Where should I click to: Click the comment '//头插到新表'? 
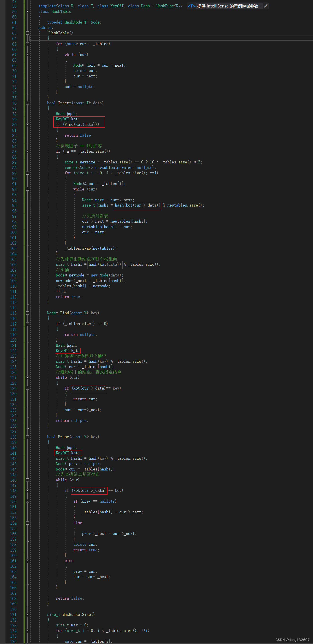(x=95, y=216)
